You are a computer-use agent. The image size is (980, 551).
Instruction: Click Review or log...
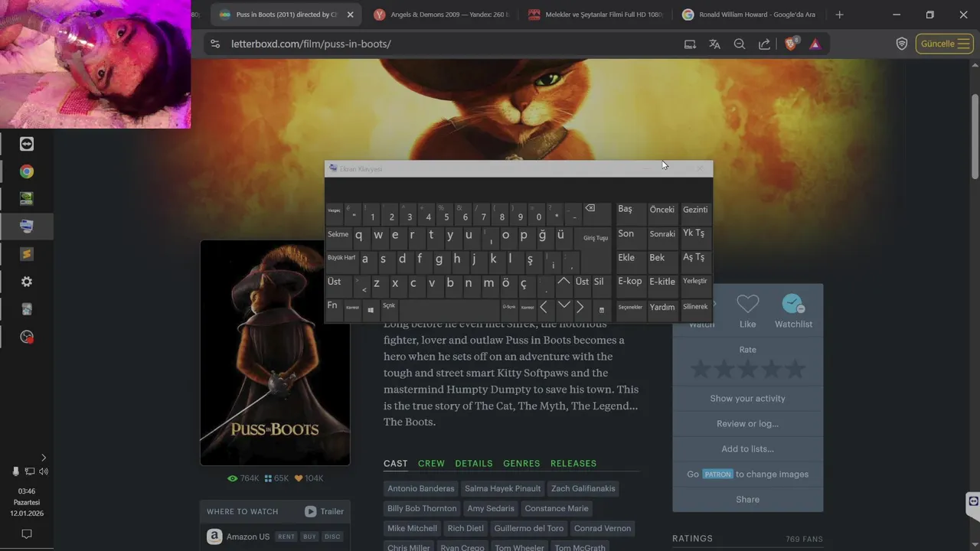coord(748,423)
